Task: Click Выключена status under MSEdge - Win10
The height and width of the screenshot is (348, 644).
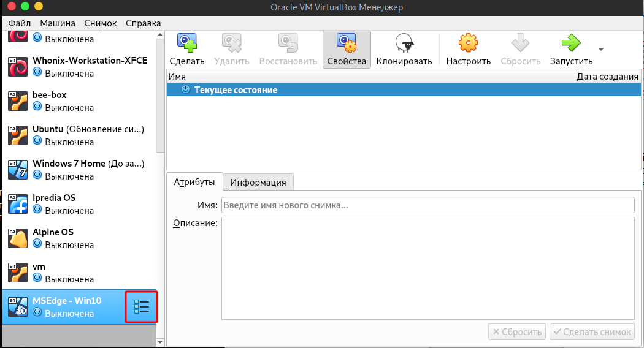Action: pos(69,314)
